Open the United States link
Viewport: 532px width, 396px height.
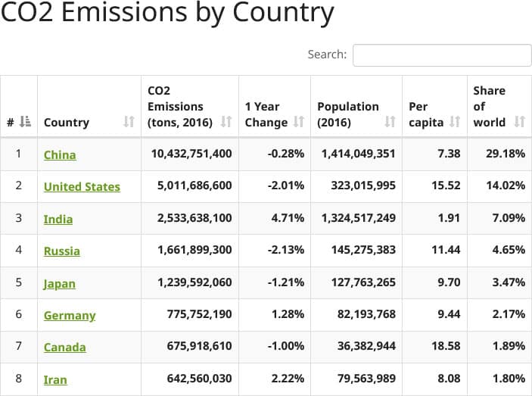click(x=82, y=186)
